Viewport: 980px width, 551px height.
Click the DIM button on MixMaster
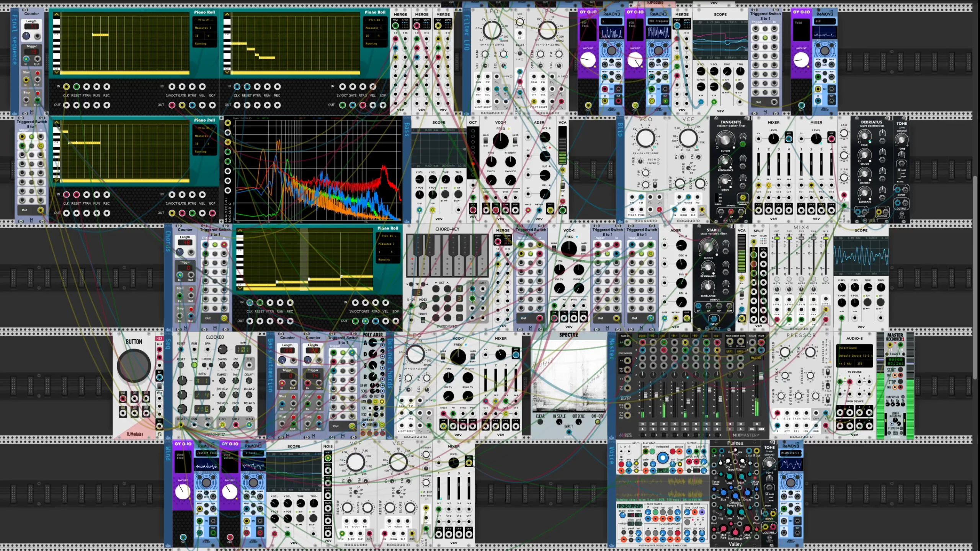(752, 429)
